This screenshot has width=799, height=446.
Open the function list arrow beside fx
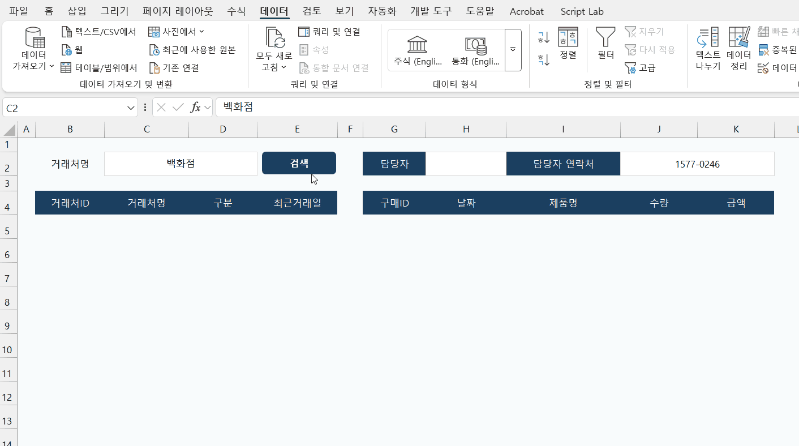[x=207, y=108]
